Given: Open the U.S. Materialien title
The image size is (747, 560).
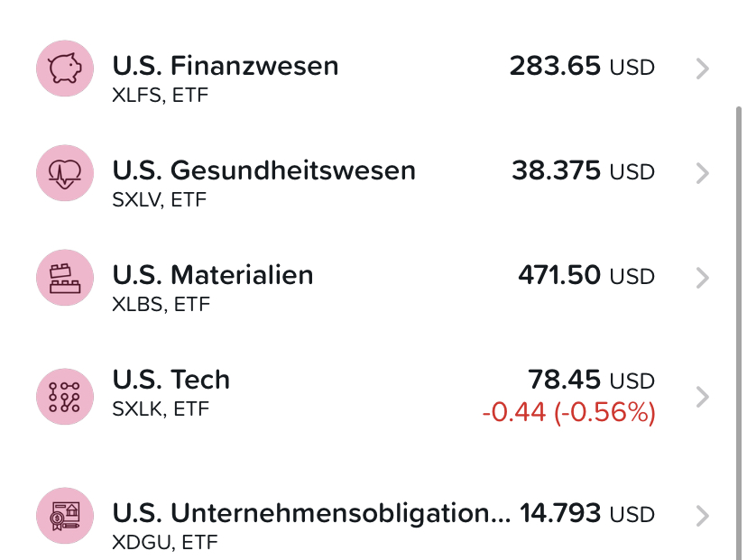Looking at the screenshot, I should tap(213, 275).
